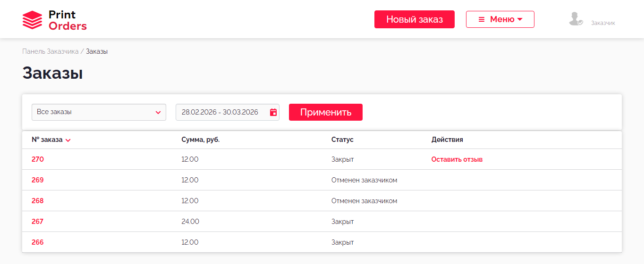Open order number 269
The width and height of the screenshot is (644, 264).
tap(38, 180)
